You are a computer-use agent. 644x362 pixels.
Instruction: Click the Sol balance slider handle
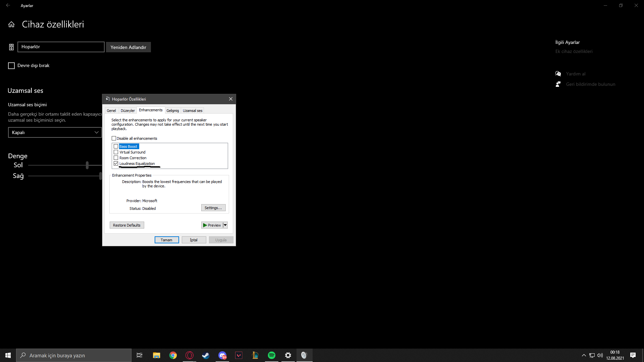[87, 165]
